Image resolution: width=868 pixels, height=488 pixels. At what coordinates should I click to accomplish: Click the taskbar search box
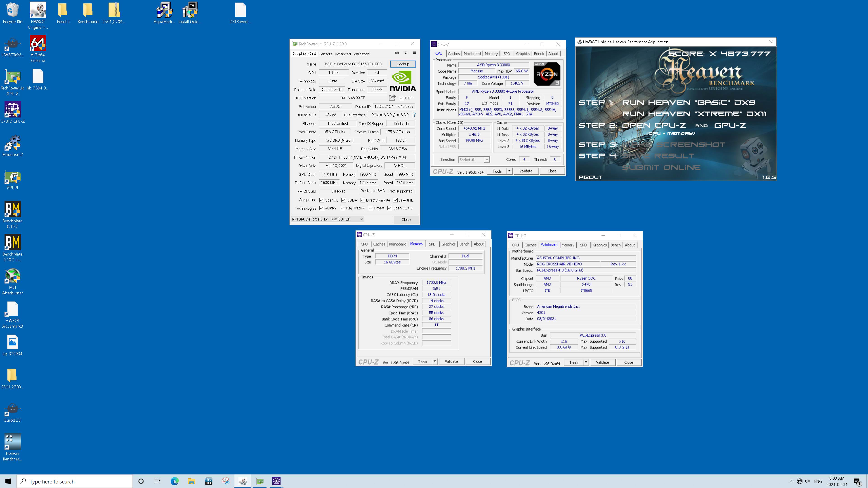coord(74,481)
